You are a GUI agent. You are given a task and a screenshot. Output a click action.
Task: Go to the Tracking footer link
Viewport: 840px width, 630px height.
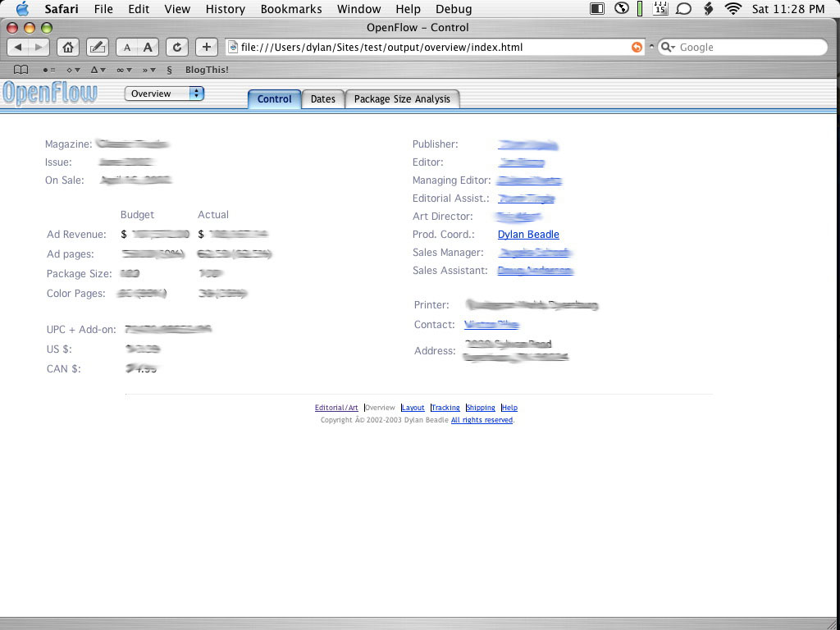[445, 408]
